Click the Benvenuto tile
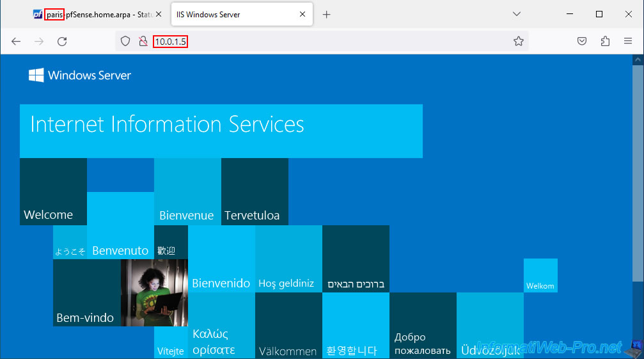Image resolution: width=644 pixels, height=359 pixels. click(x=120, y=225)
